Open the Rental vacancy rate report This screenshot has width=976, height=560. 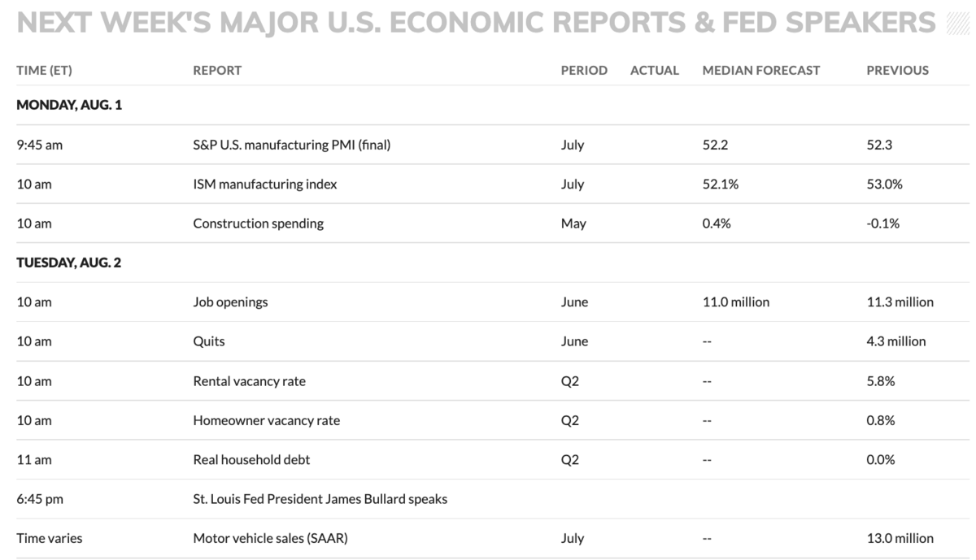pyautogui.click(x=249, y=381)
